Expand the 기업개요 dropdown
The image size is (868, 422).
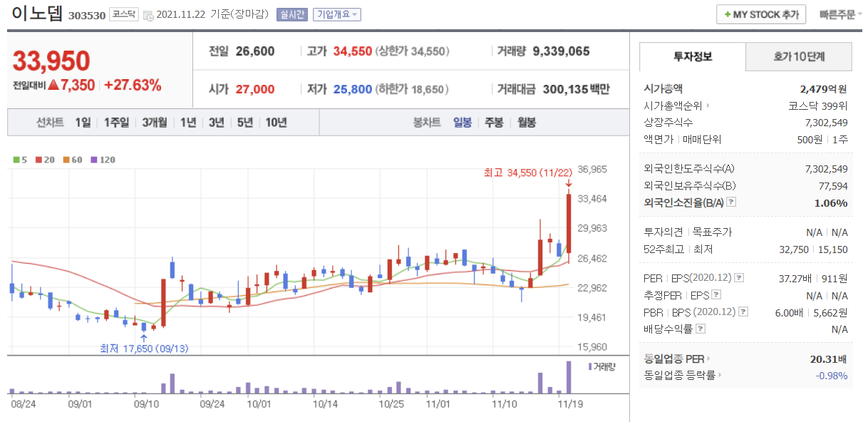(337, 15)
